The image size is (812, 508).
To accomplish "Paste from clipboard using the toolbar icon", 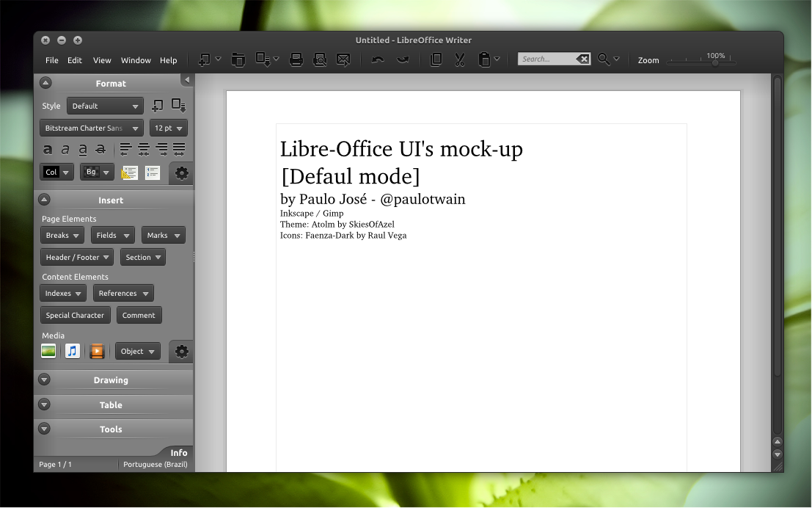I will tap(483, 59).
